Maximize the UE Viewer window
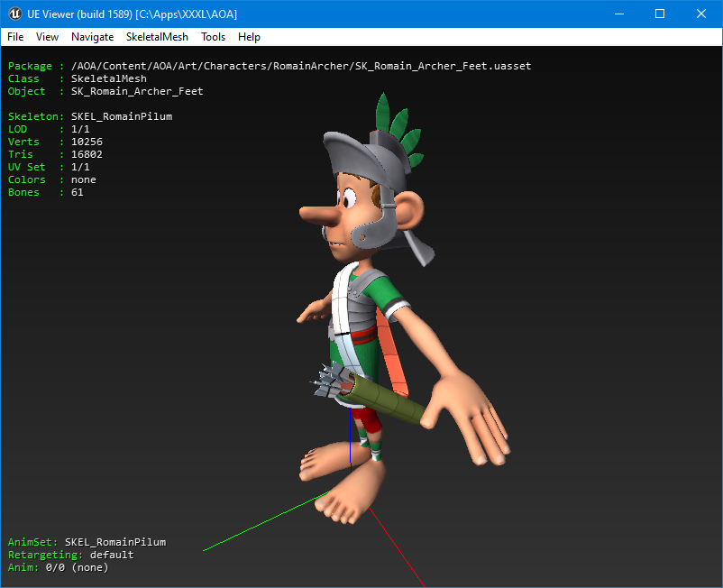Screen dimensions: 723x588 (660, 14)
